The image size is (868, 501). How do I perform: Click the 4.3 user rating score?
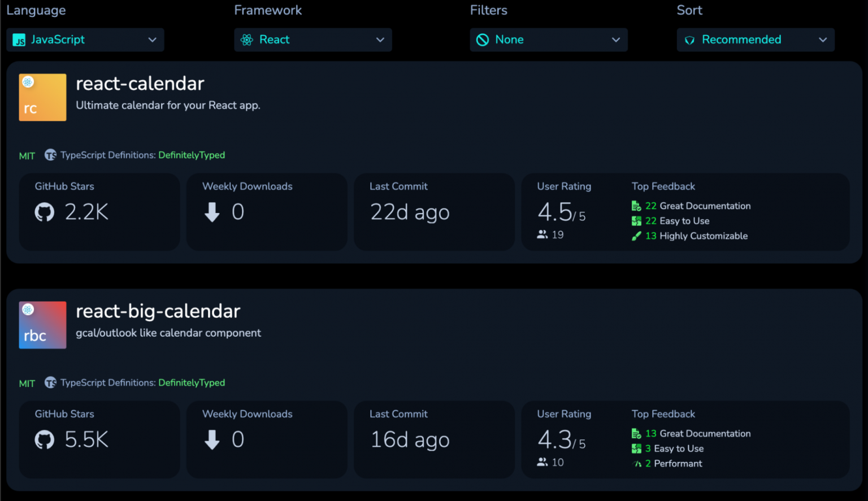(555, 440)
